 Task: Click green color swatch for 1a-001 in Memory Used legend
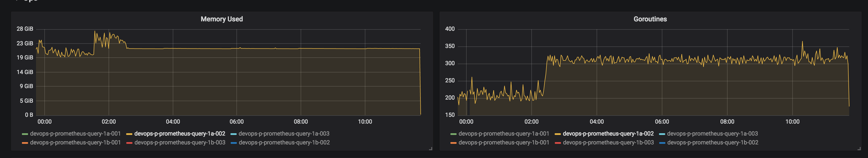[25, 134]
